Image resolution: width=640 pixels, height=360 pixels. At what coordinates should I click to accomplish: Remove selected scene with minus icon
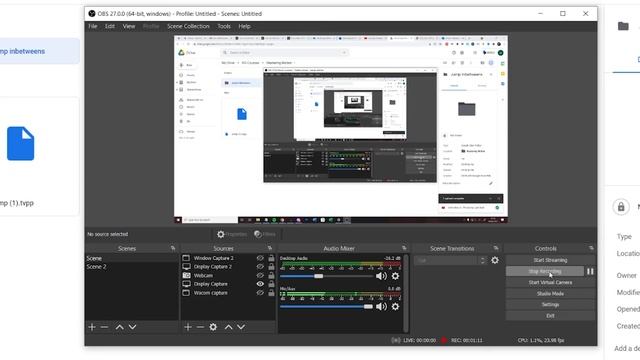pyautogui.click(x=104, y=327)
